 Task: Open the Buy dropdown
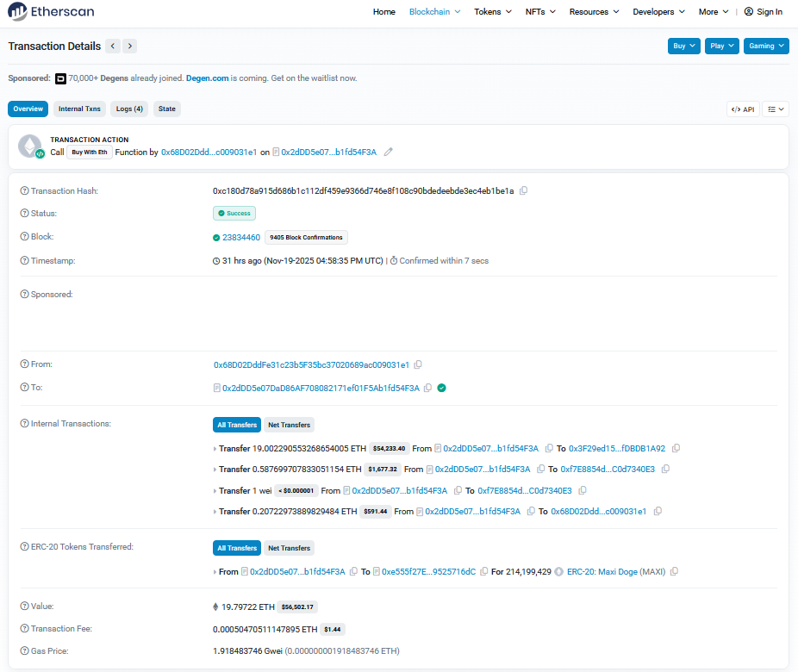point(684,46)
